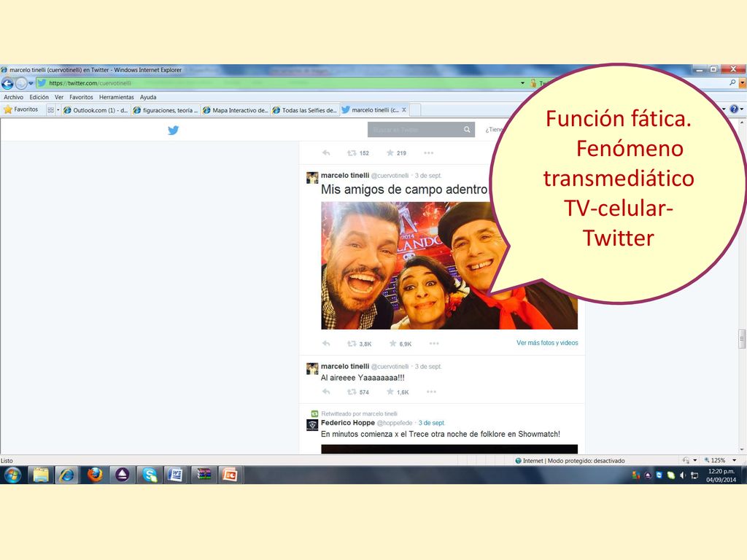Expand the tab list dropdown arrow

tap(58, 110)
